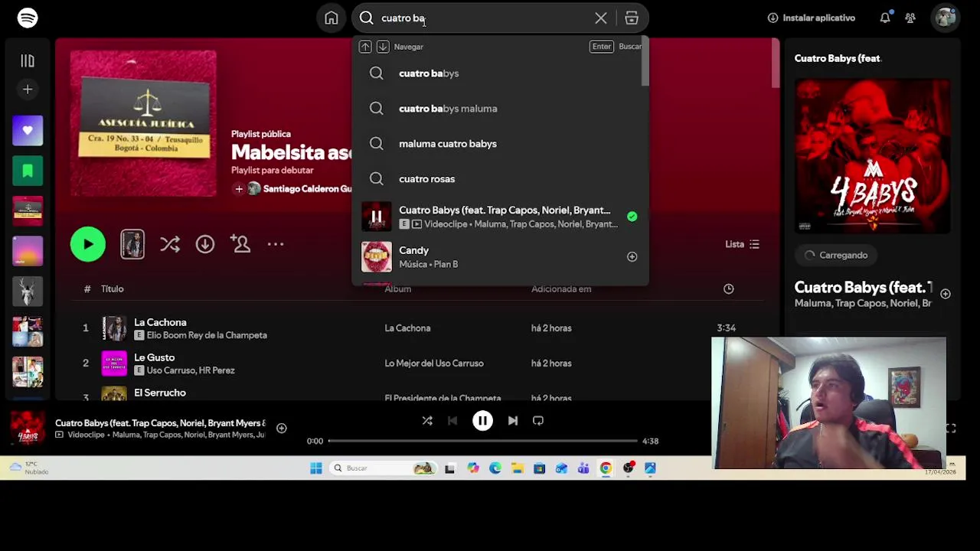The height and width of the screenshot is (551, 980).
Task: Open the Lista view dropdown
Action: click(742, 244)
